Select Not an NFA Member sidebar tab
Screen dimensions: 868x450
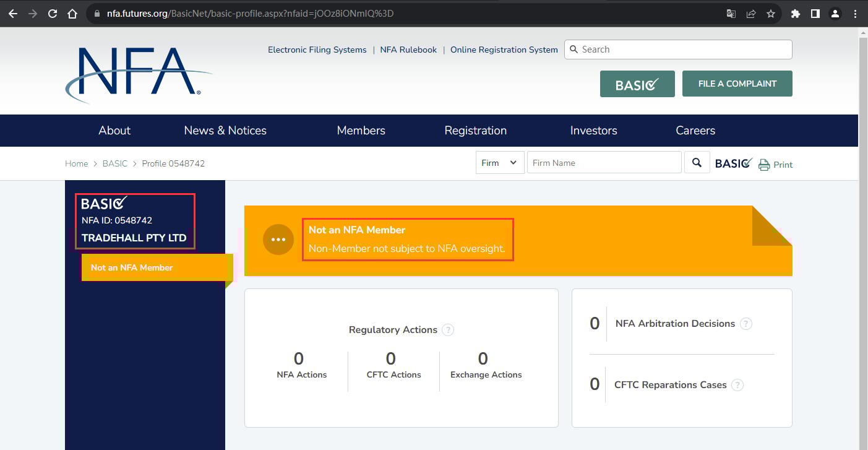(157, 267)
